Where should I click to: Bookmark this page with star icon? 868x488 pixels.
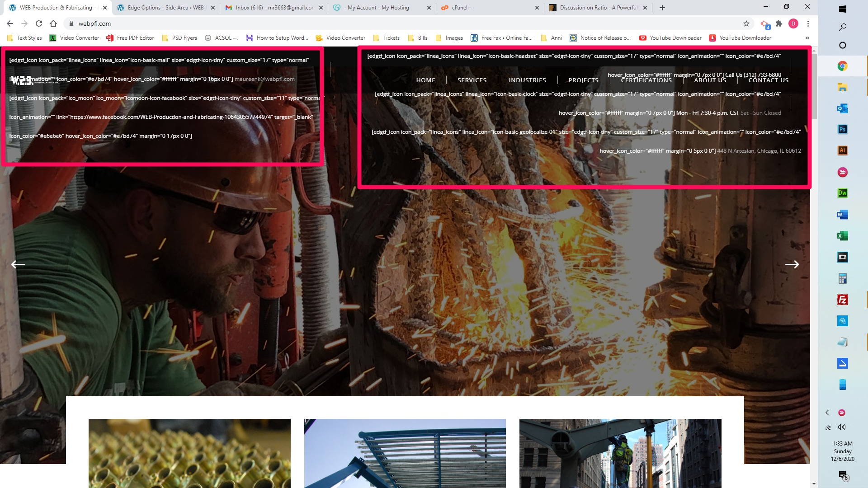(746, 23)
